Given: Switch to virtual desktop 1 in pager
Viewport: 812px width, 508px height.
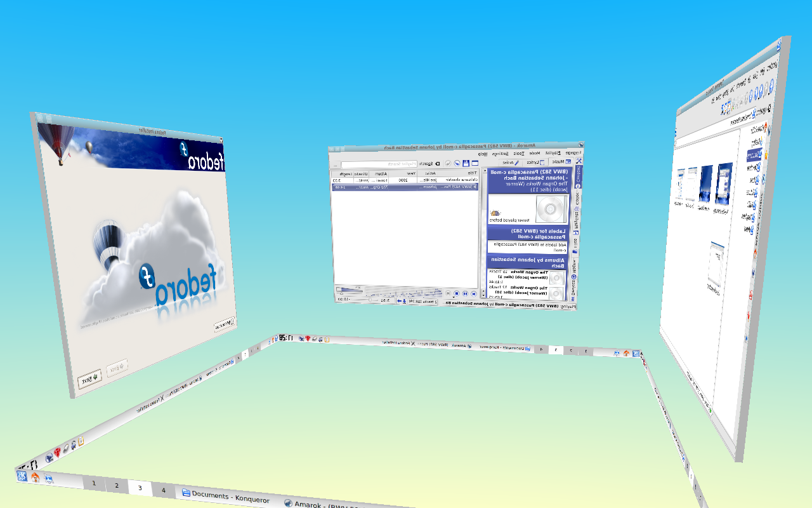Looking at the screenshot, I should [x=94, y=484].
